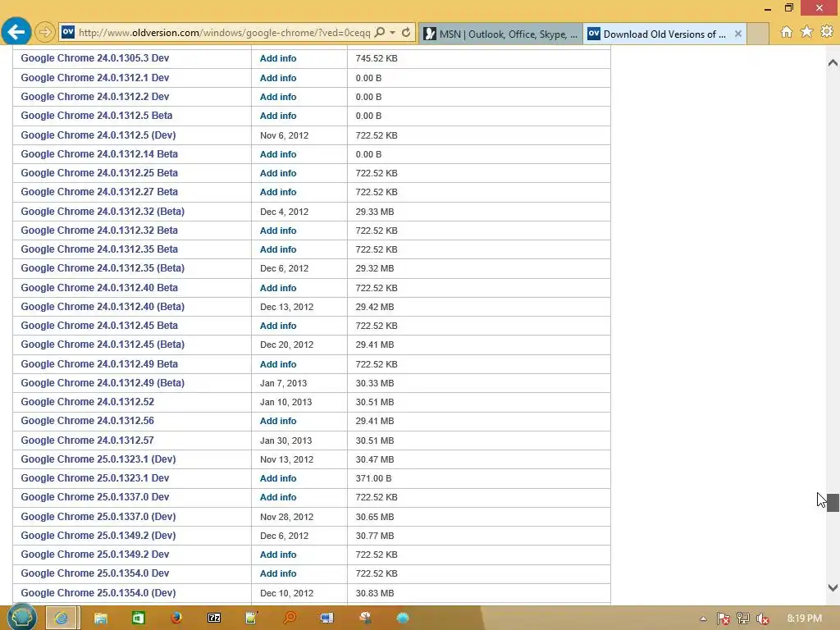Screen dimensions: 840x630
Task: Open the Action Center flag tray icon
Action: [724, 619]
